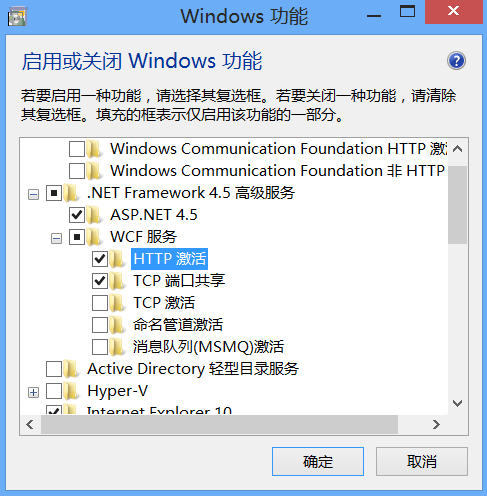Collapse the .NET Framework 4.5 高级服务 node
The height and width of the screenshot is (496, 487).
click(33, 194)
